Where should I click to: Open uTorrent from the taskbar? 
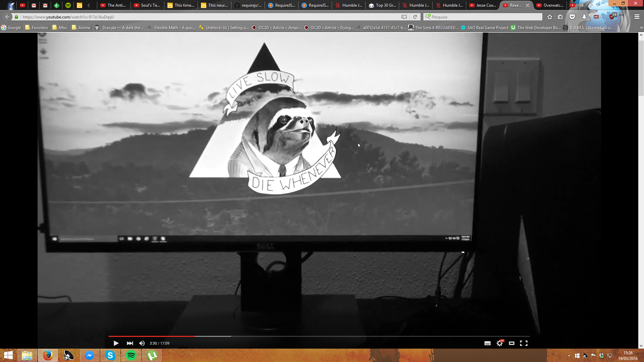[152, 355]
